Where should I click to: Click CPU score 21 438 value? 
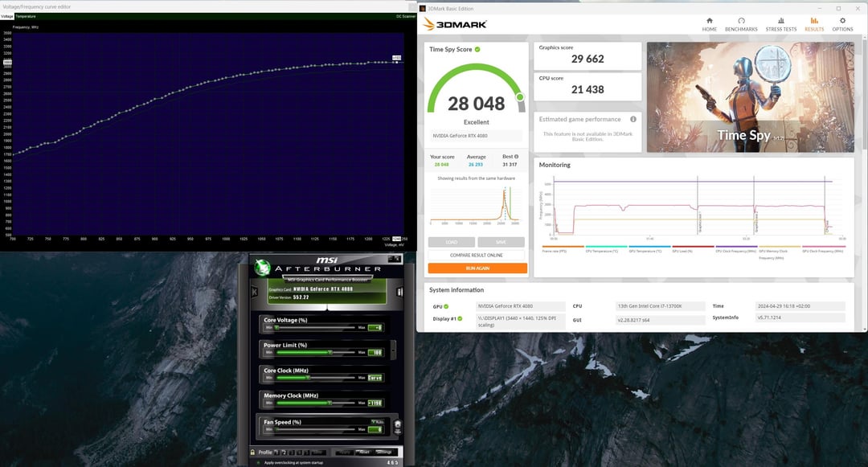(588, 89)
